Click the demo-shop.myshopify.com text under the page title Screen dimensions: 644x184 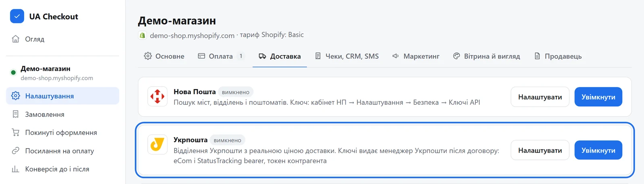pyautogui.click(x=192, y=35)
